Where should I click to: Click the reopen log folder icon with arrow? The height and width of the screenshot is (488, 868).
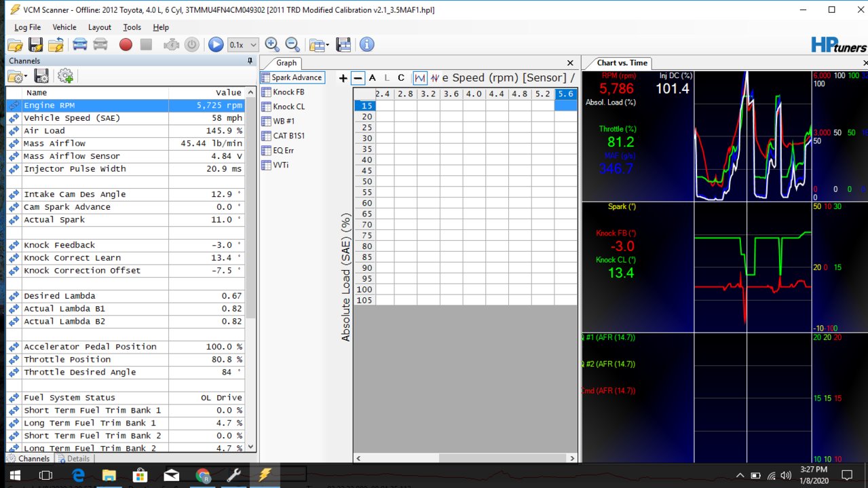point(56,45)
